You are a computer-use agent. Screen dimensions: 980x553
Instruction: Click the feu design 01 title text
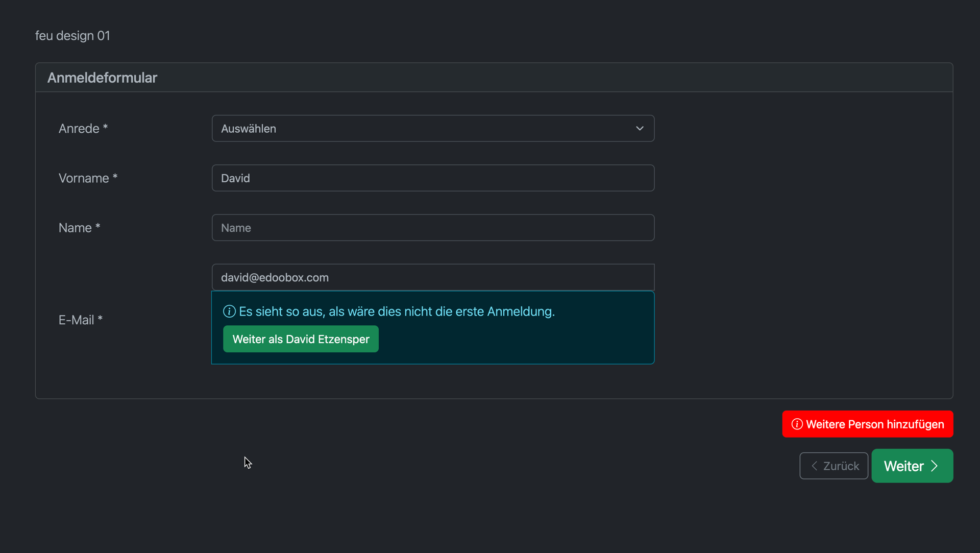click(72, 36)
